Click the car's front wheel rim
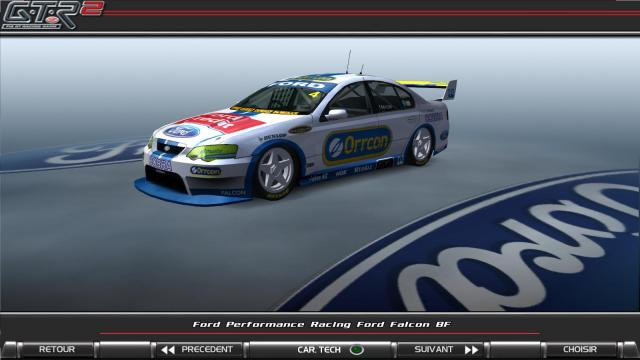This screenshot has height=360, width=640. pos(276,171)
